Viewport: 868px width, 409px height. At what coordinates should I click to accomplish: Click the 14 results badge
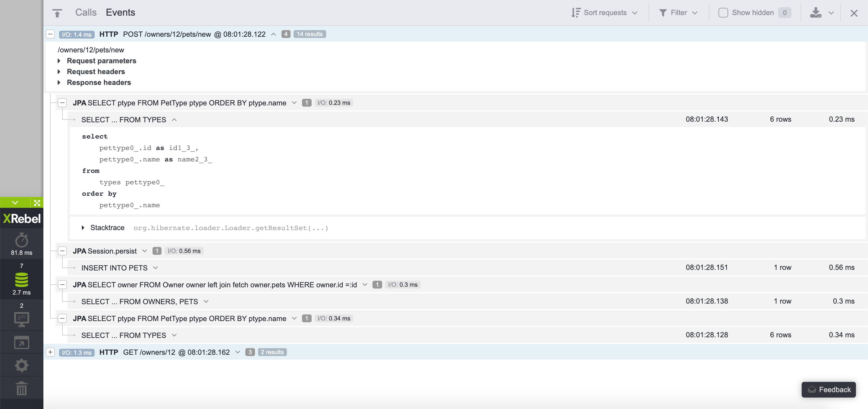(x=309, y=34)
